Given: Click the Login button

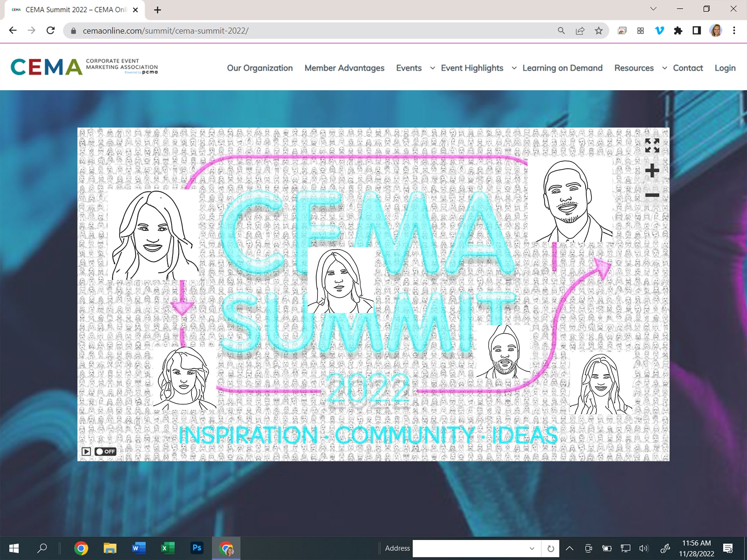Looking at the screenshot, I should pos(725,68).
